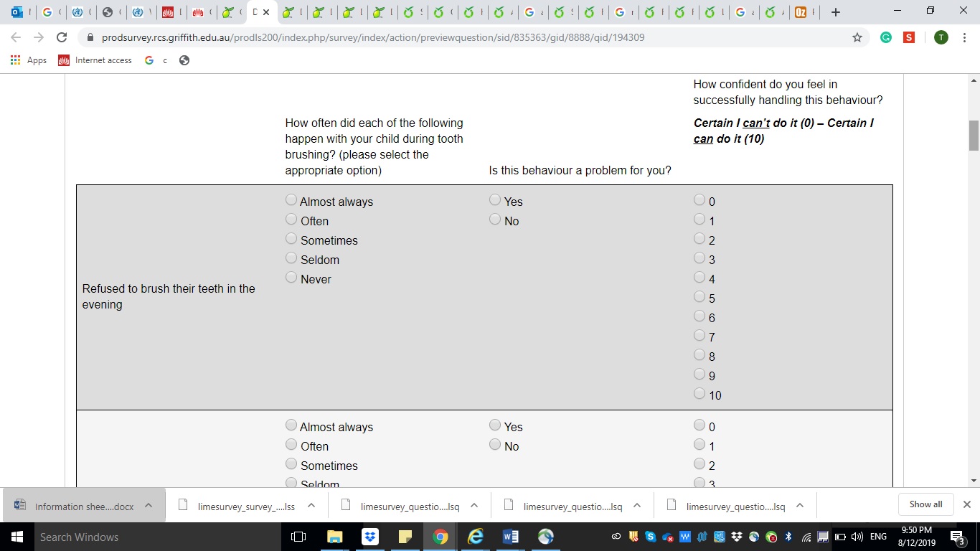Reload the survey page
980x551 pixels.
62,37
